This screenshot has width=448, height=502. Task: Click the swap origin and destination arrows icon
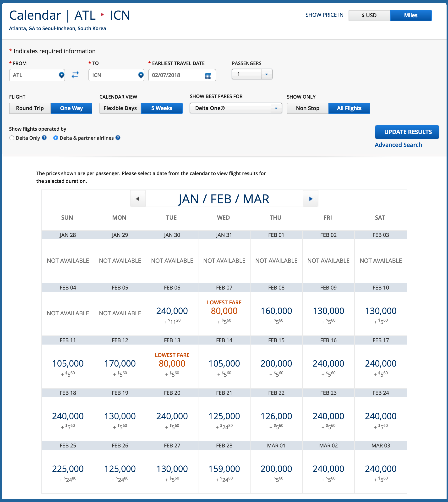click(x=75, y=75)
